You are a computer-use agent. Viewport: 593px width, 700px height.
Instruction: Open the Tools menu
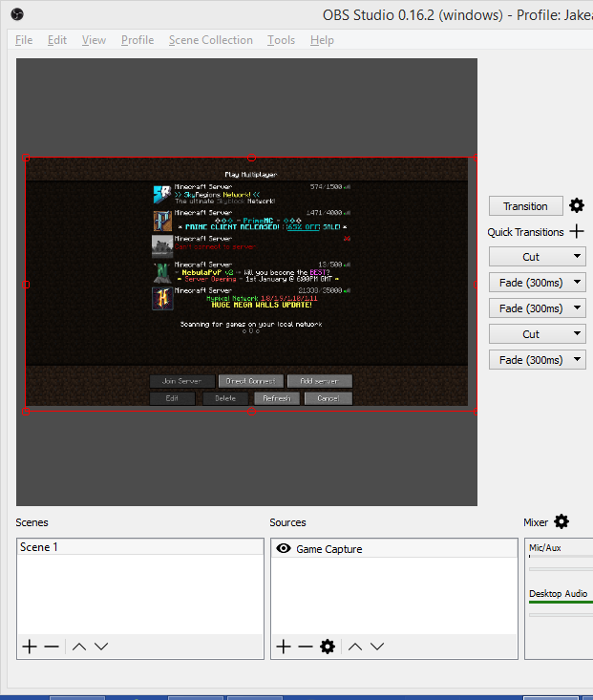pos(282,40)
